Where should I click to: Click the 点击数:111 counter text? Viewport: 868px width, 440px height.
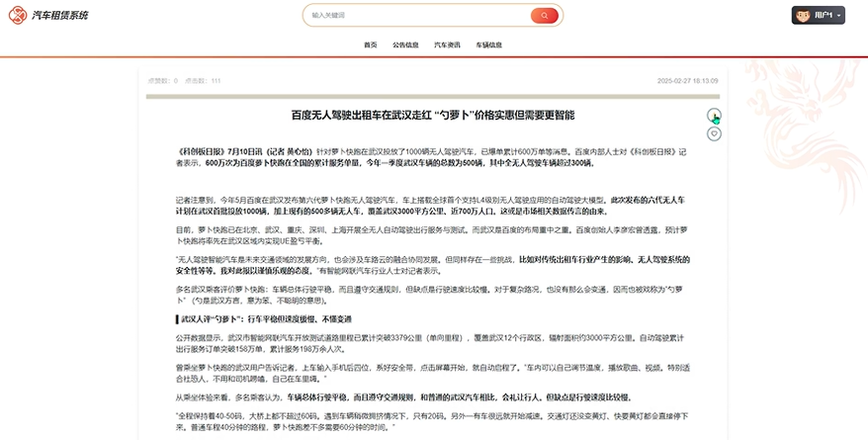tap(203, 81)
